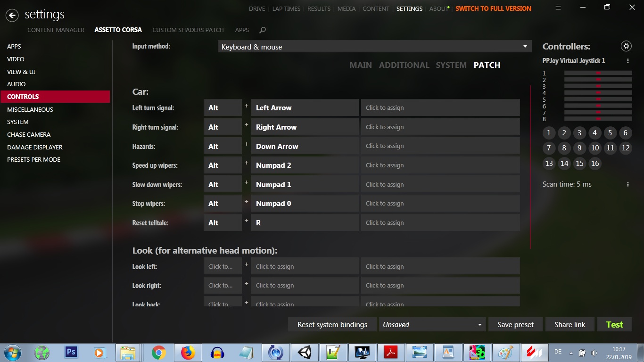Switch to the SYSTEM controls tab
This screenshot has width=644, height=362.
coord(451,65)
